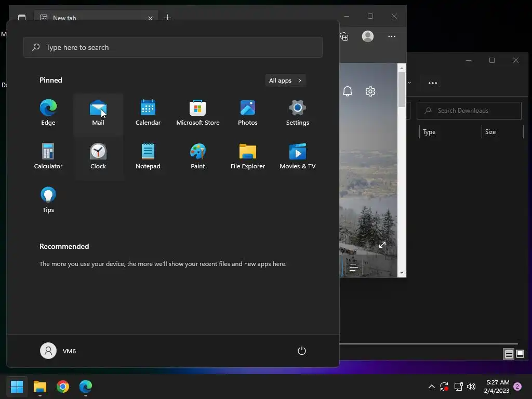Screen dimensions: 532x399
Task: Open the Movies & TV app
Action: 298,156
